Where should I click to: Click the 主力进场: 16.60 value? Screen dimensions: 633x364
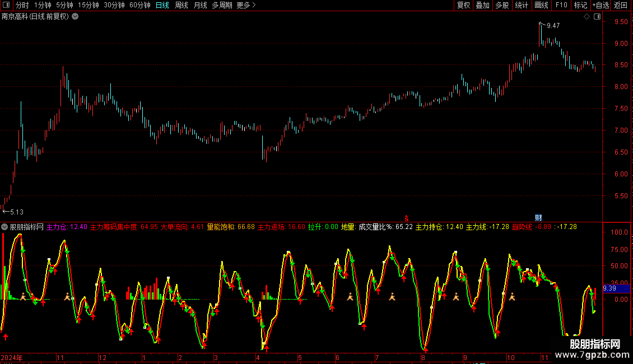(281, 227)
